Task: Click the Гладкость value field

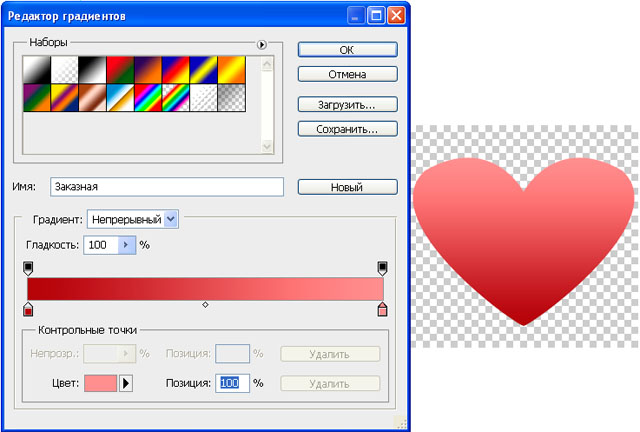Action: 101,245
